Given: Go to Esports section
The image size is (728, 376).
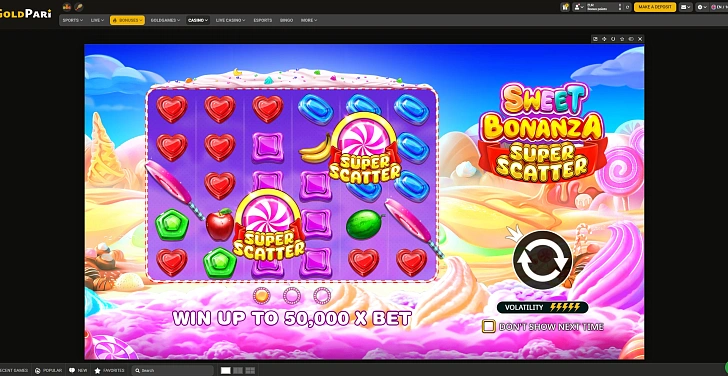Looking at the screenshot, I should (263, 20).
